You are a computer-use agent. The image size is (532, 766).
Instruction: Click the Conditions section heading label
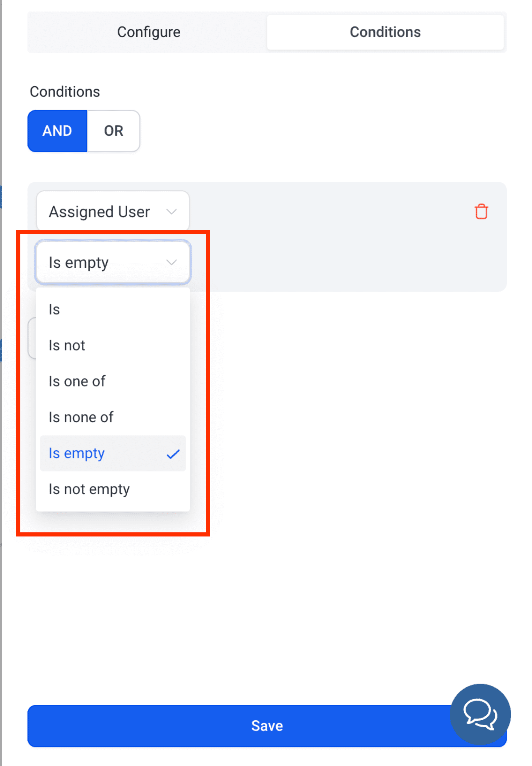tap(65, 92)
